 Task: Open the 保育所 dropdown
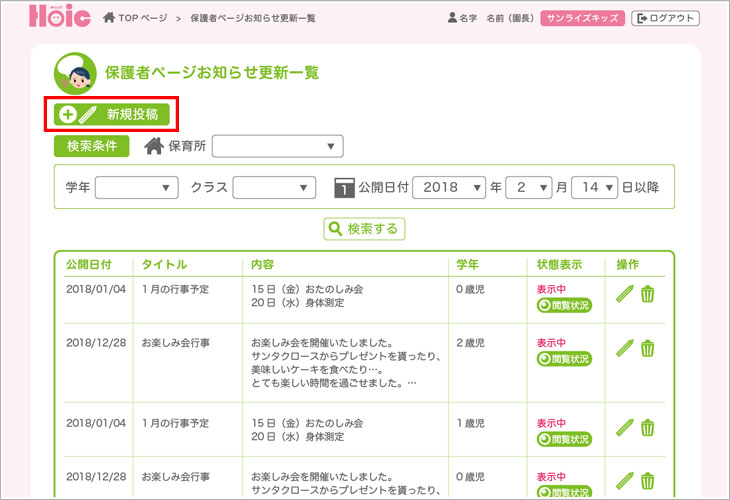tap(277, 147)
